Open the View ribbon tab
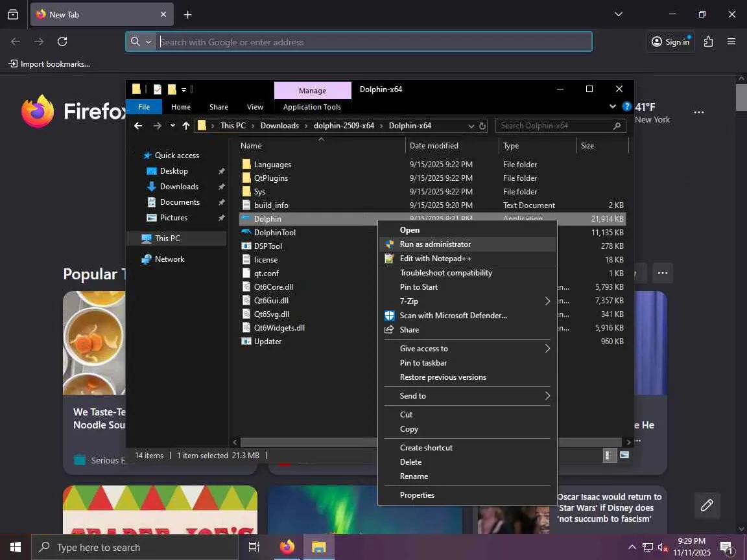Viewport: 747px width, 560px height. (255, 107)
